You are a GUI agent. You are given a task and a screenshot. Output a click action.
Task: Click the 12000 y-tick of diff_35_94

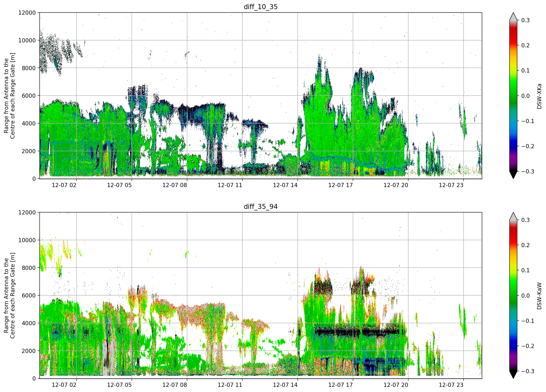(27, 213)
